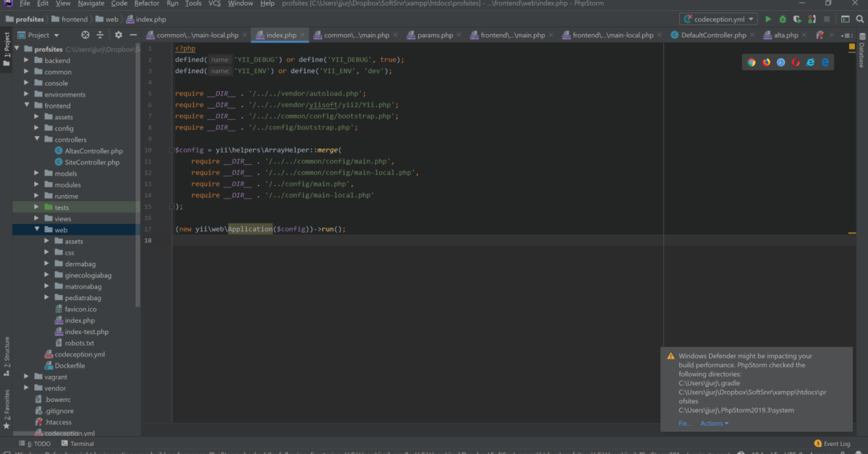
Task: Toggle the 1: Project side tool button
Action: click(x=7, y=49)
